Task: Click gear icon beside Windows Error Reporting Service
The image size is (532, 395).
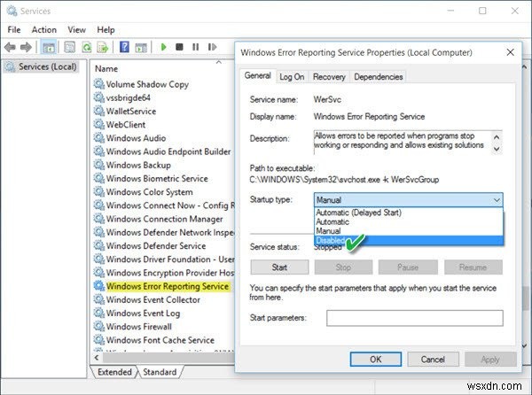Action: point(98,286)
